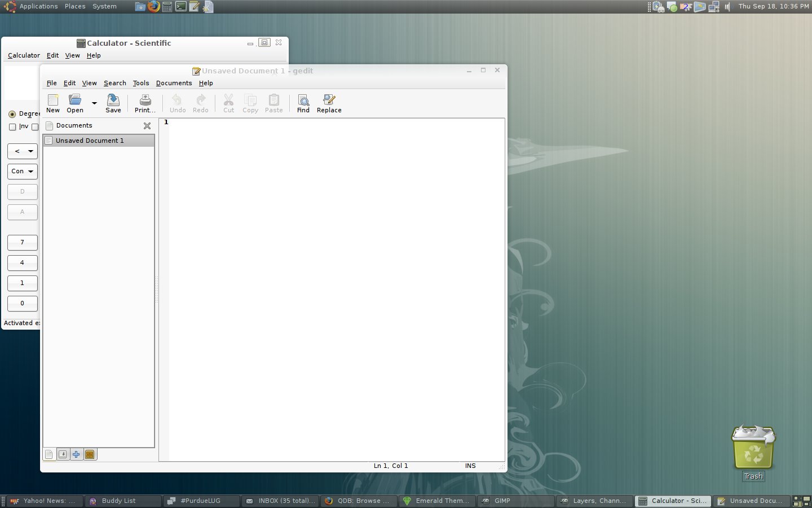
Task: Click the 1 key in Calculator
Action: [23, 283]
